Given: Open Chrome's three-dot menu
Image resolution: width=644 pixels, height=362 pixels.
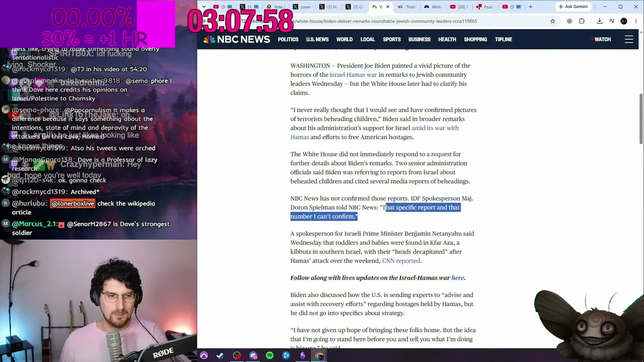Looking at the screenshot, I should (x=635, y=21).
